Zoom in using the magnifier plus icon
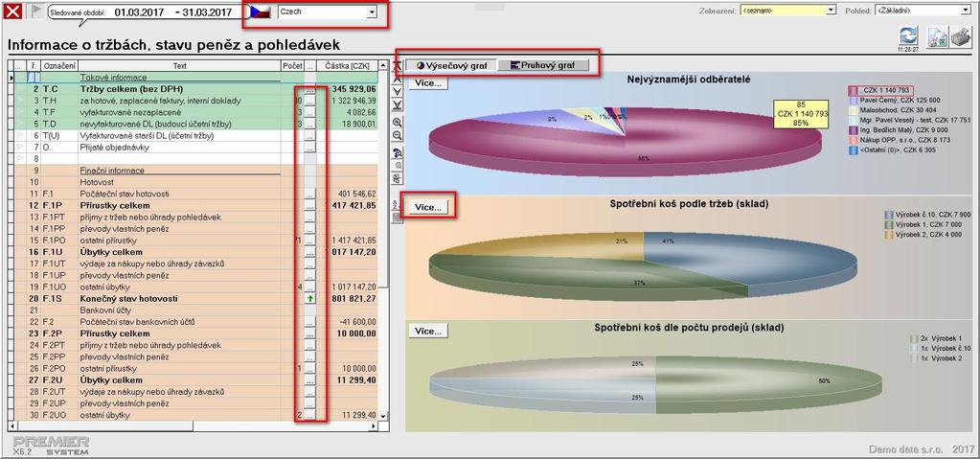This screenshot has width=980, height=459. (397, 122)
